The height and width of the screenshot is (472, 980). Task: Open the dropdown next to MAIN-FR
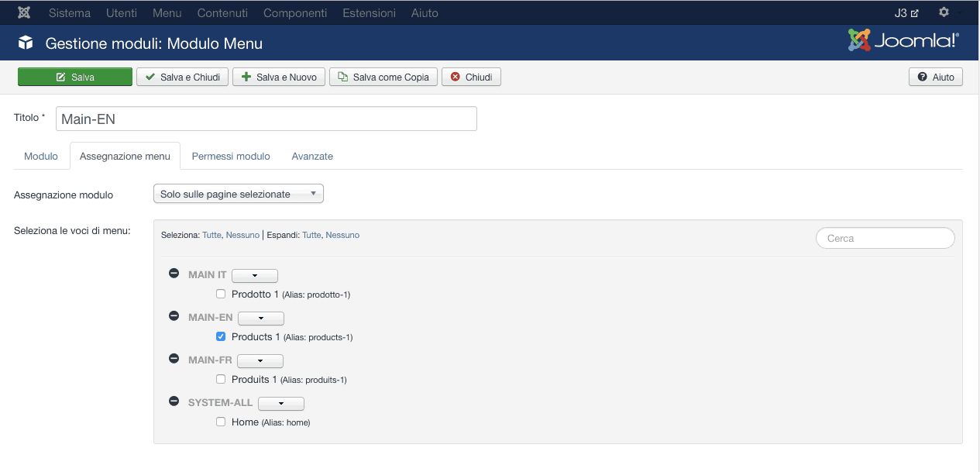click(x=260, y=361)
